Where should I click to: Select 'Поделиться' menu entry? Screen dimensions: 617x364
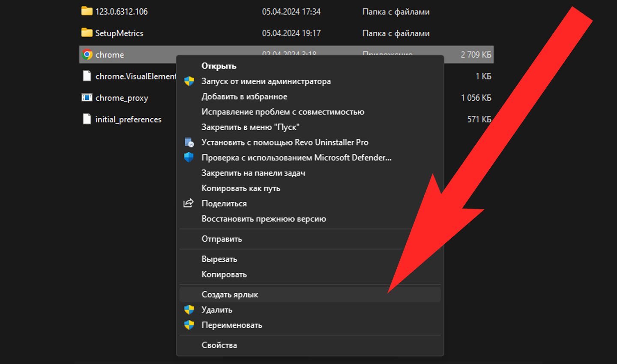(x=224, y=203)
